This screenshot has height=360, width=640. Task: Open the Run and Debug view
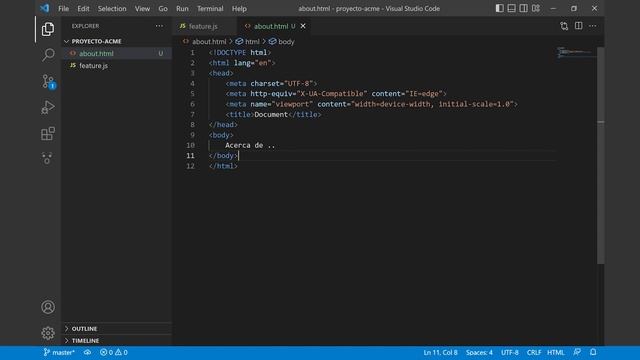[x=48, y=107]
